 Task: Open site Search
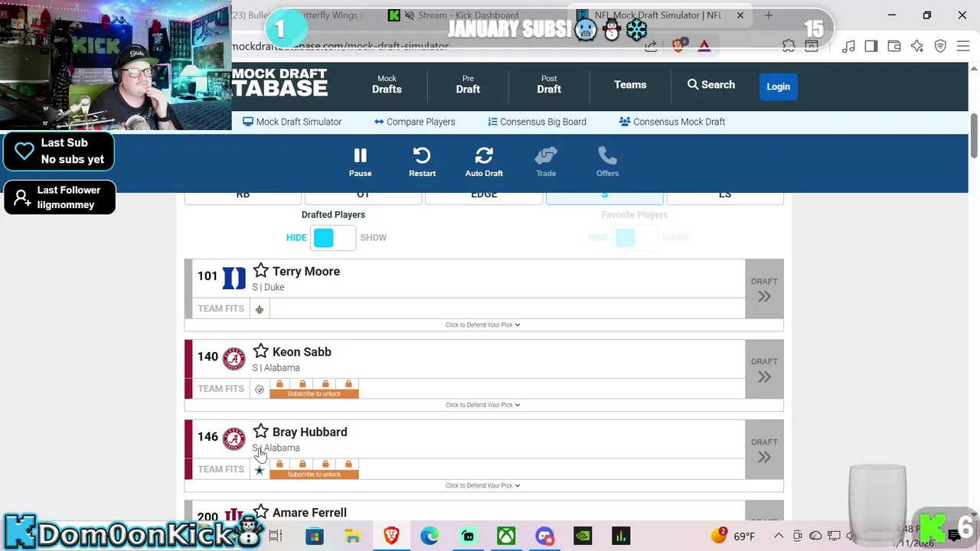pyautogui.click(x=711, y=85)
